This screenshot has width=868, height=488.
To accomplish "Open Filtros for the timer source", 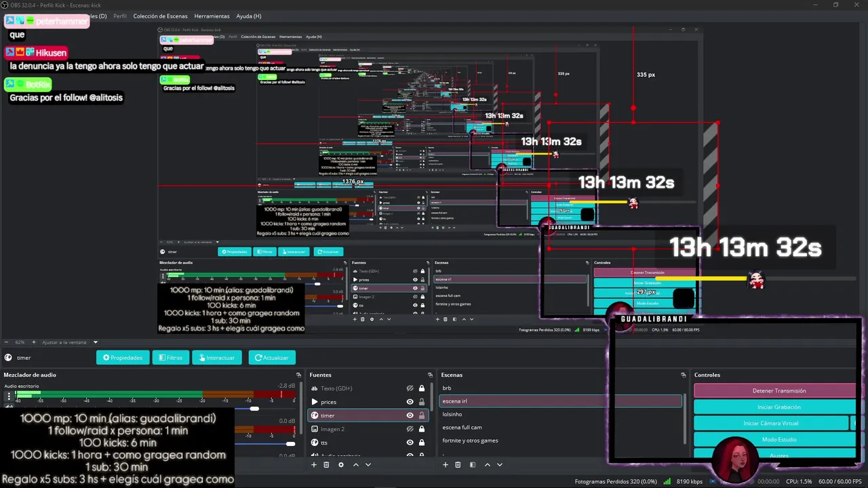I will click(170, 358).
